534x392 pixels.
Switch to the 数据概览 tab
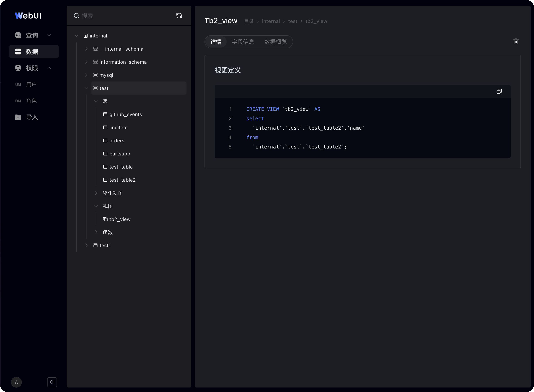click(276, 42)
